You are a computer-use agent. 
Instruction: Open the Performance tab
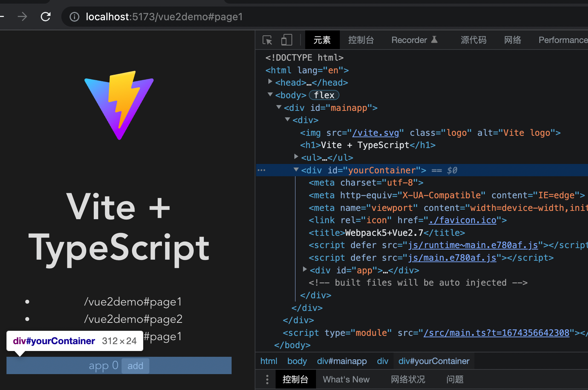(563, 40)
